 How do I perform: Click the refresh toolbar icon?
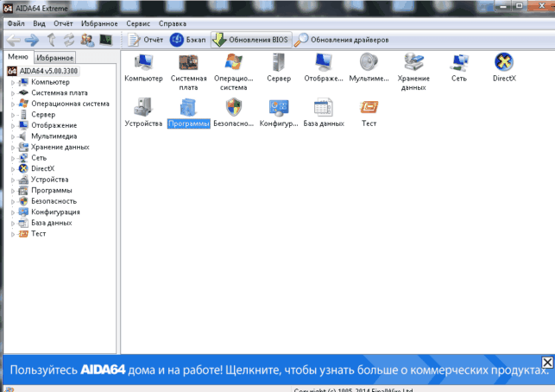click(69, 40)
